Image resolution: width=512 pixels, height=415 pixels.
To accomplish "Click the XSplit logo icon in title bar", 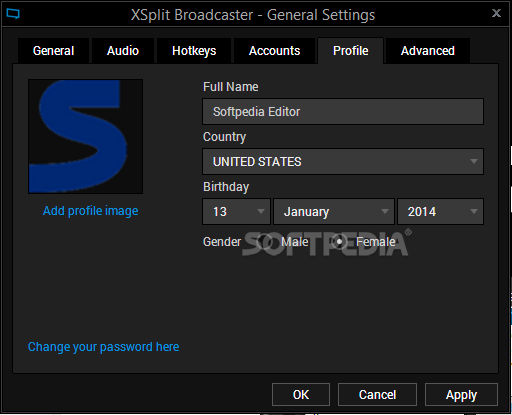I will point(13,14).
